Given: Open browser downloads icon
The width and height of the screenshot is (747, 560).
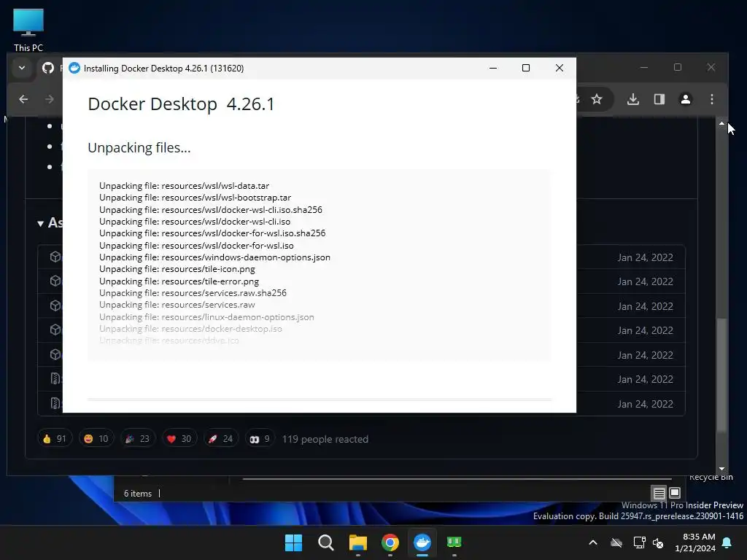Looking at the screenshot, I should click(x=633, y=99).
